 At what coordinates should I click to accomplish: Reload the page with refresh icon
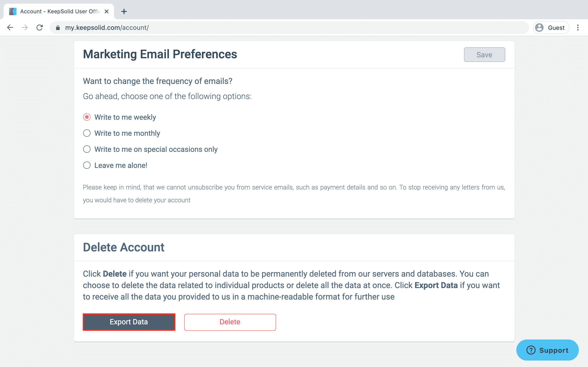tap(40, 28)
